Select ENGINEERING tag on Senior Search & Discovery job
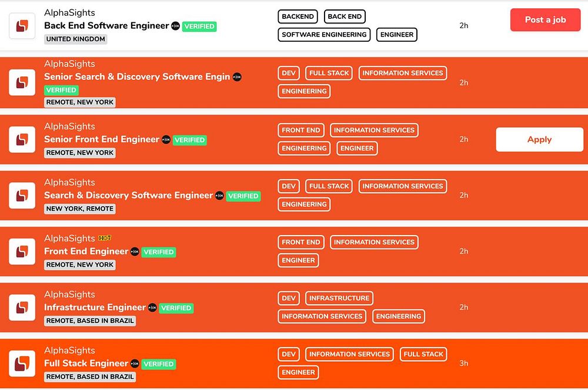Image resolution: width=588 pixels, height=390 pixels. click(304, 91)
